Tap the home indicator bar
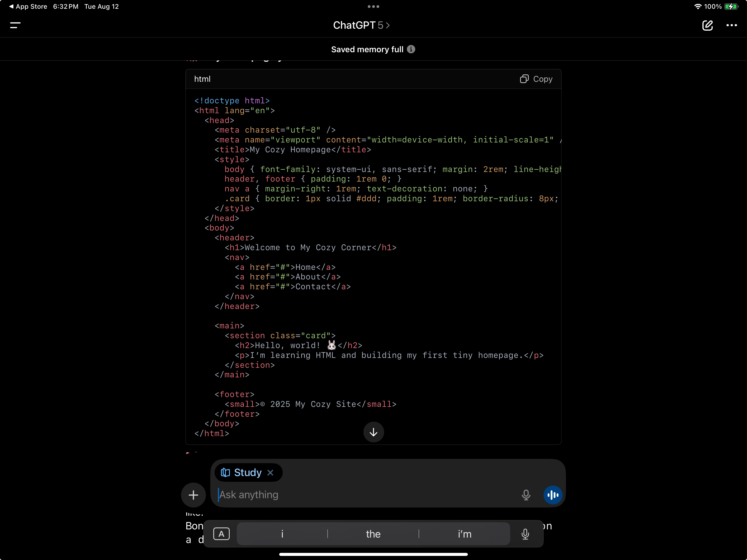Viewport: 747px width, 560px height. 373,554
